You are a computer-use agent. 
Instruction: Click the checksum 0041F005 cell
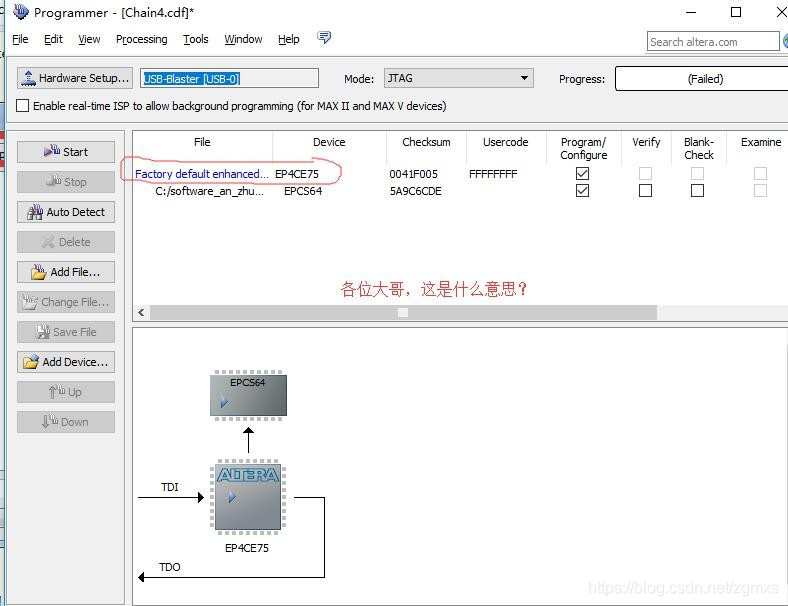(414, 174)
